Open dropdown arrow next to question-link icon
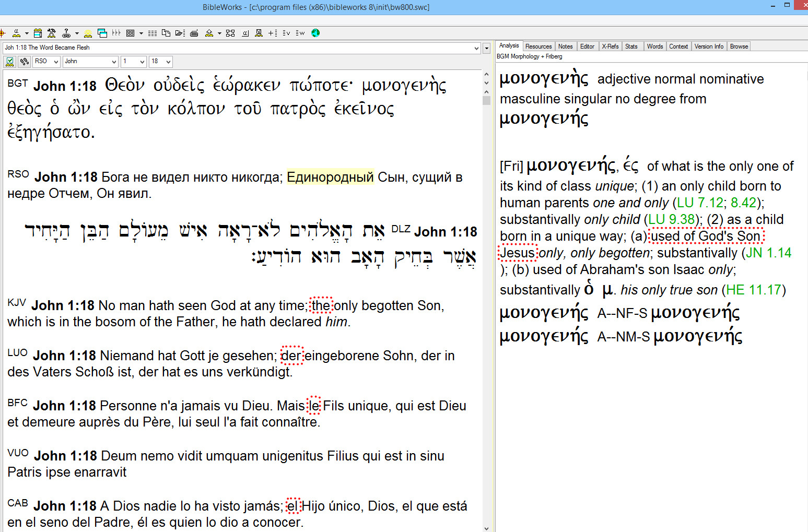This screenshot has height=532, width=808. 77,33
